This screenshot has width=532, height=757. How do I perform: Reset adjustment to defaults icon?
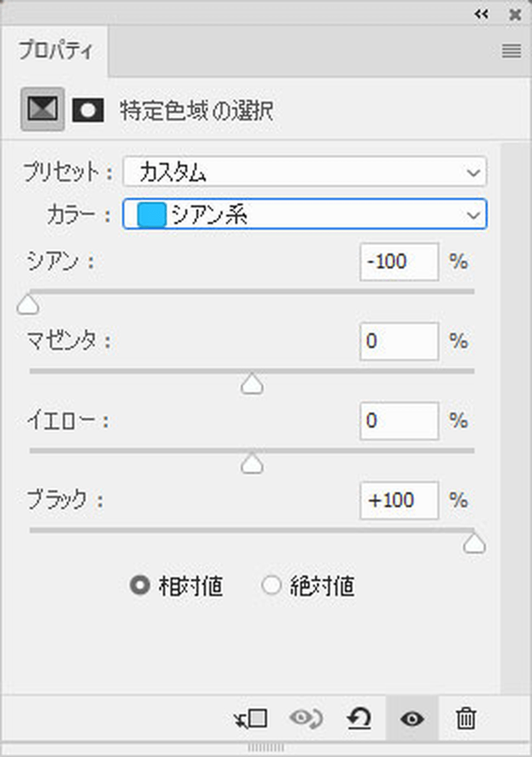tap(358, 719)
